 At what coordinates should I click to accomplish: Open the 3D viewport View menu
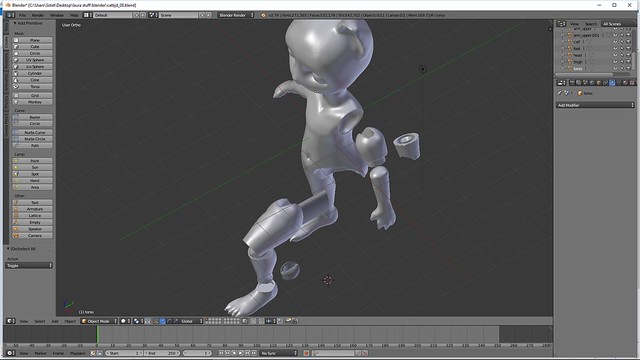pyautogui.click(x=24, y=321)
